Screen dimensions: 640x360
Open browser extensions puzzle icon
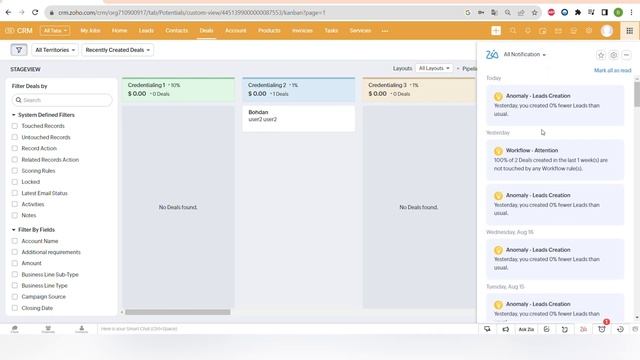[578, 13]
